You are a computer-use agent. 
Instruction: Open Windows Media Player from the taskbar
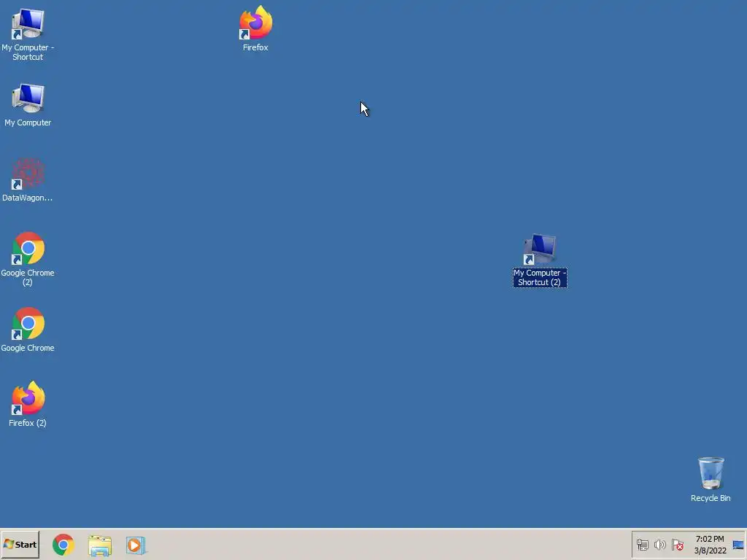[136, 545]
